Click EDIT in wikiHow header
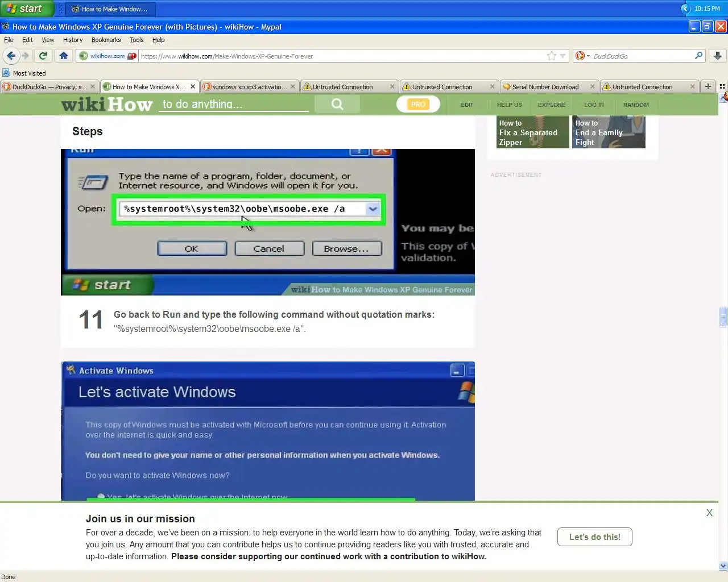The height and width of the screenshot is (582, 728). 467,105
